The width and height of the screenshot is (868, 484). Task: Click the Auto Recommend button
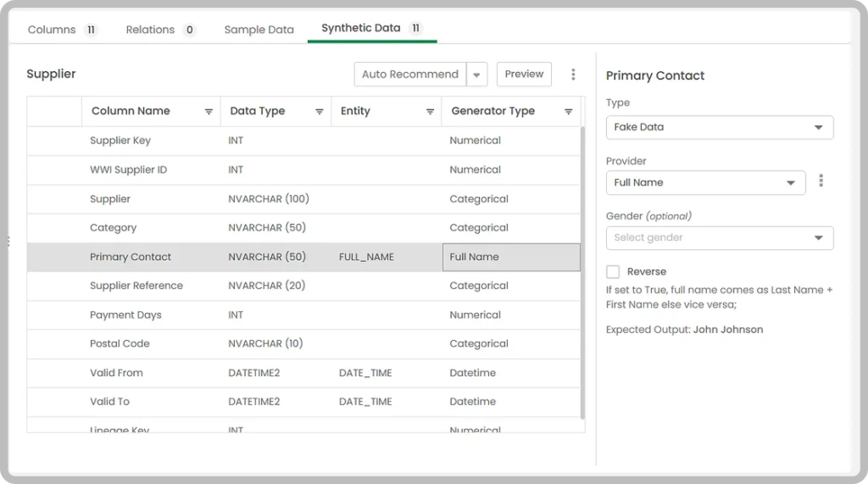click(410, 75)
